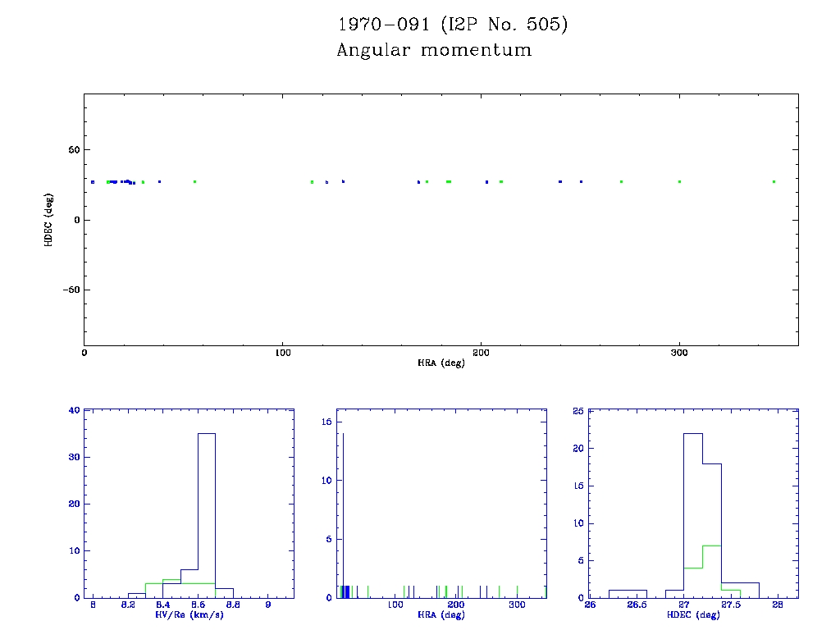840x630 pixels.
Task: Click the "26.5" tick label on the HDEC histogram
Action: 637,605
